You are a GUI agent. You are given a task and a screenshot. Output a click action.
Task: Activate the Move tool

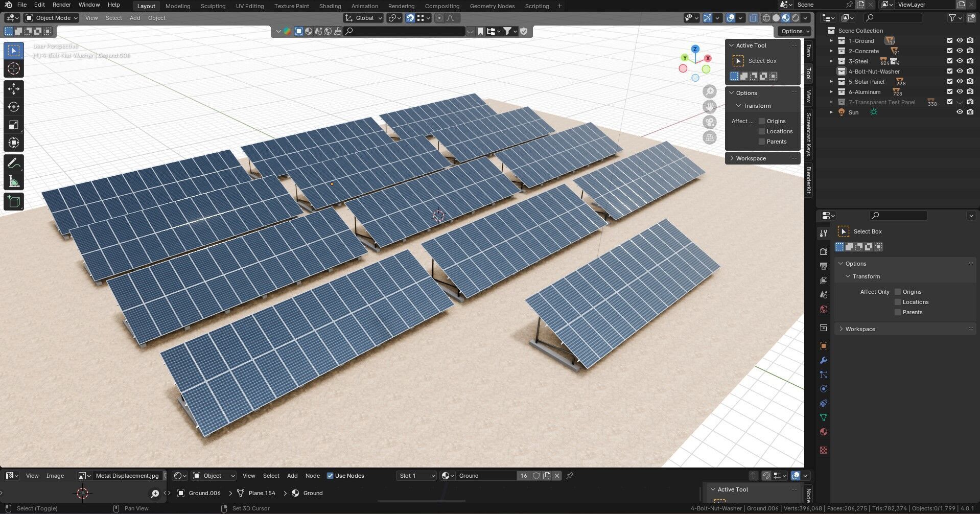[14, 89]
